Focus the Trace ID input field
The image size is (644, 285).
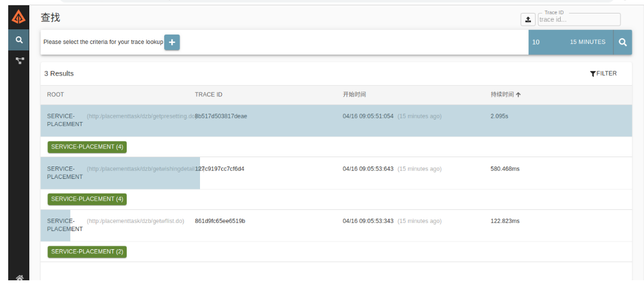pos(578,19)
